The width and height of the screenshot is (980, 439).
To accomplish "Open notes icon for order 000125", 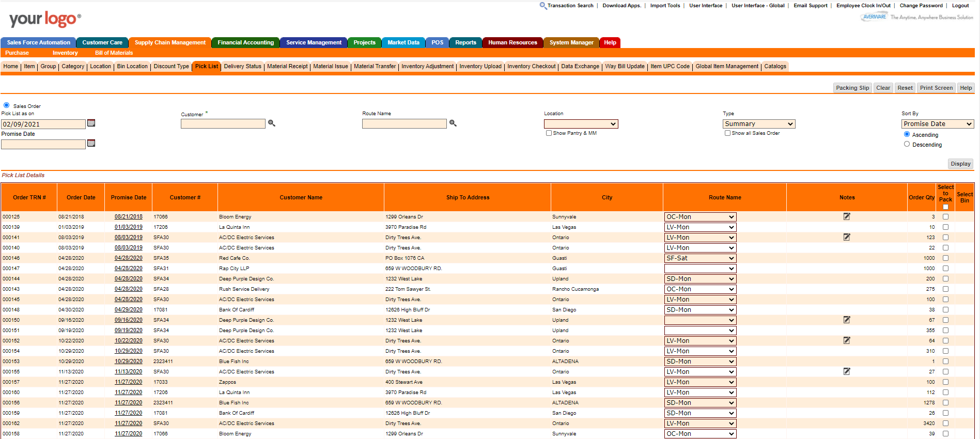I will [847, 216].
